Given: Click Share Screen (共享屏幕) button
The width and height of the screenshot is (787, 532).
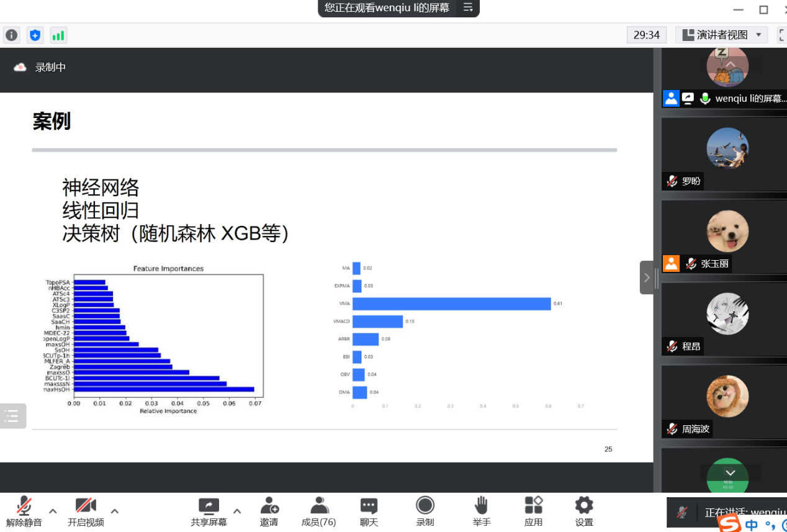Looking at the screenshot, I should (x=209, y=511).
